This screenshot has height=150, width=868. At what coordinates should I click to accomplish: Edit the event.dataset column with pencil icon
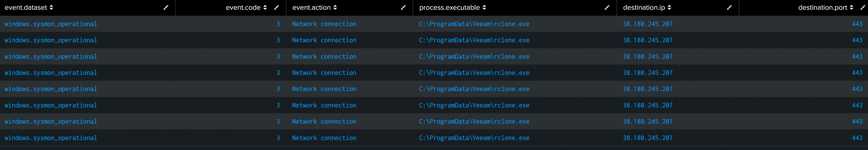point(166,7)
